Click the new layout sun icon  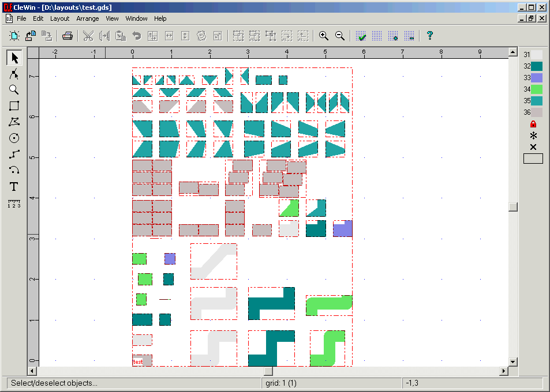(14, 36)
